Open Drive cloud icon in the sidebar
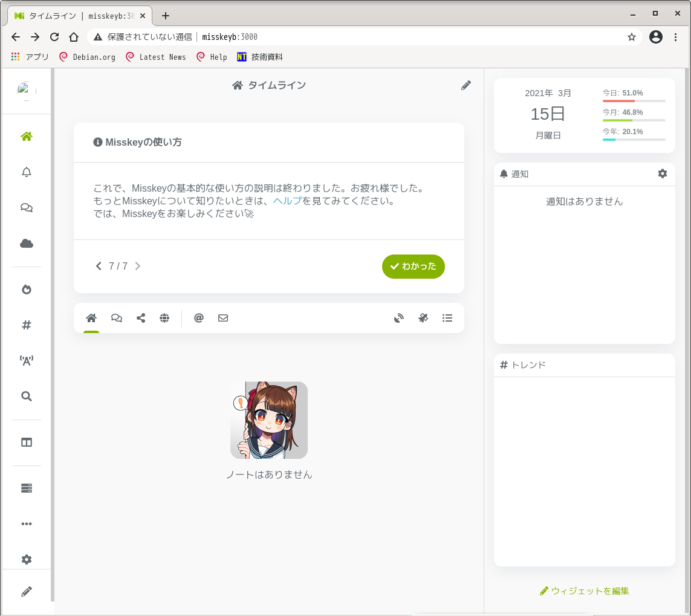This screenshot has height=616, width=691. [x=27, y=243]
